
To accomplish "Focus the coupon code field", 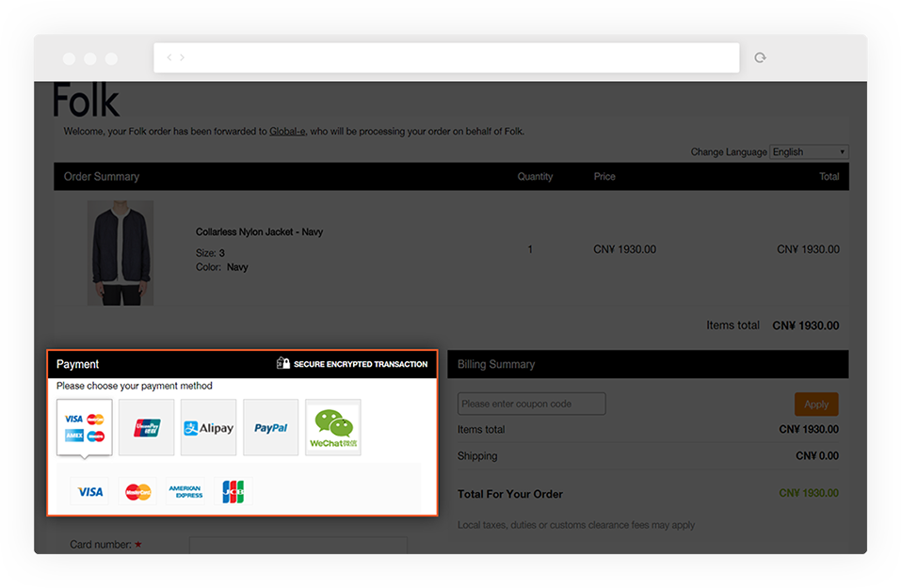I will pyautogui.click(x=532, y=404).
